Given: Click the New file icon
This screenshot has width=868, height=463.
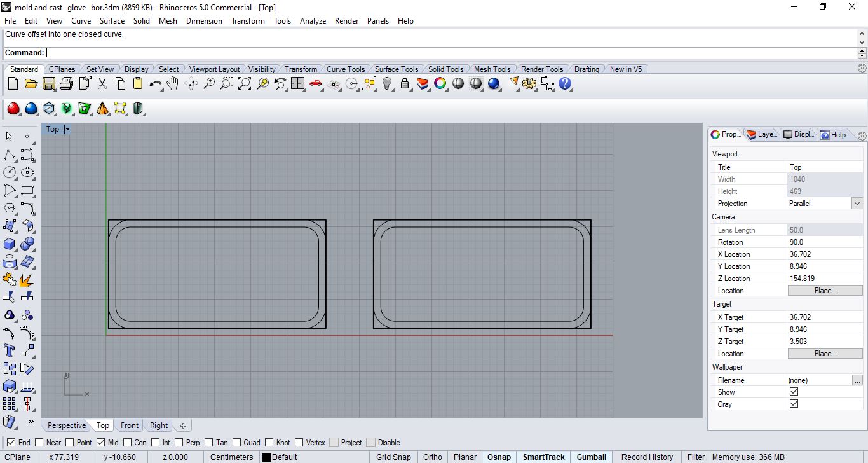Looking at the screenshot, I should tap(13, 83).
